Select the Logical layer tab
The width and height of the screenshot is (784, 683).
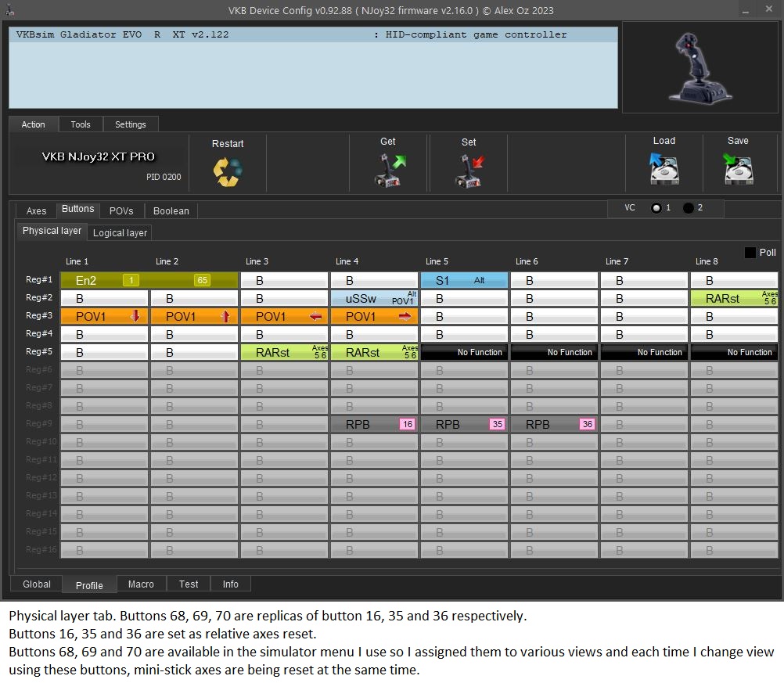tap(120, 233)
